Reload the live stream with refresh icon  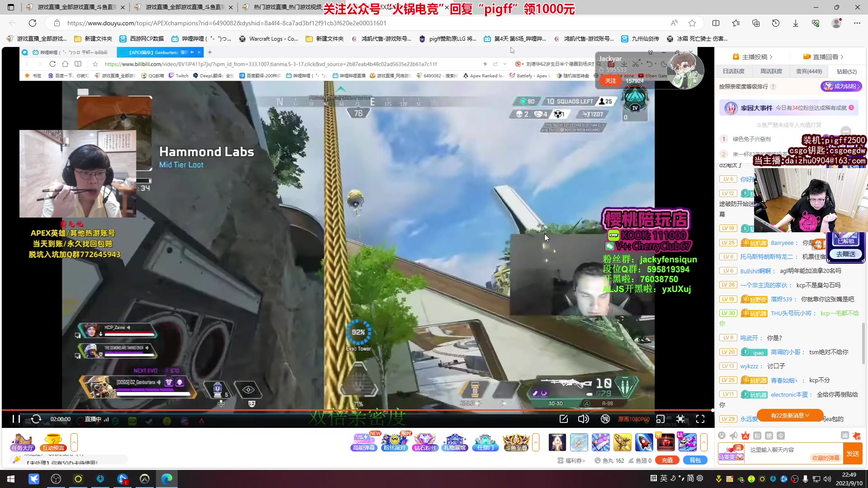pos(36,419)
